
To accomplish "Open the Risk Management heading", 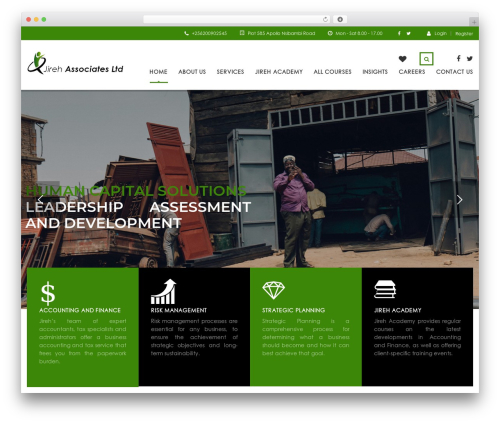I will point(179,310).
